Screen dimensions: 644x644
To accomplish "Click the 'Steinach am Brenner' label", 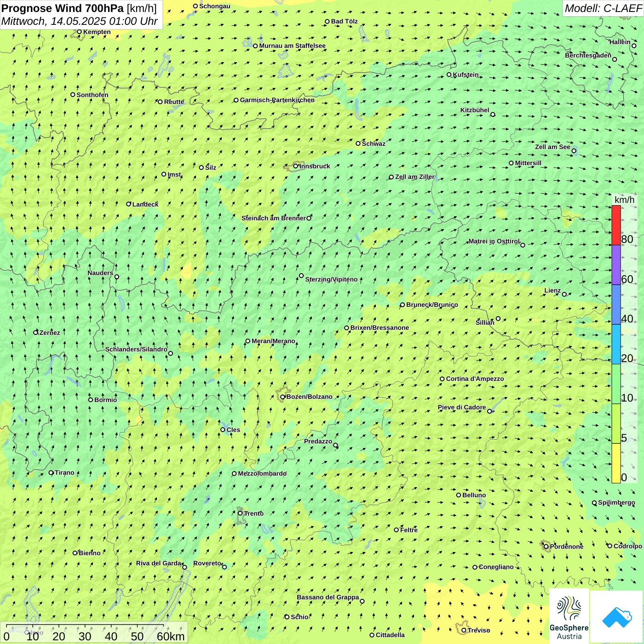I will 273,218.
